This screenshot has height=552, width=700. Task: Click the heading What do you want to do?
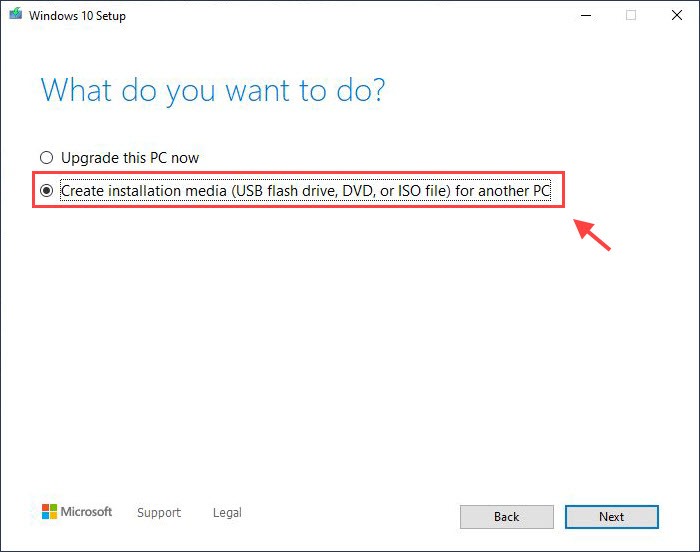(213, 91)
